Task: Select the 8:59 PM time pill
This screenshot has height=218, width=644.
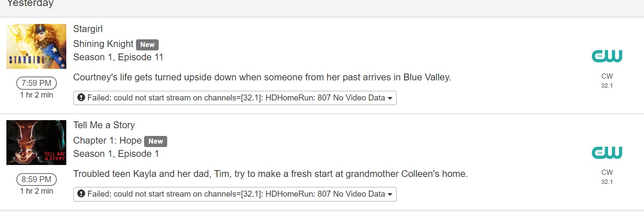Action: pyautogui.click(x=36, y=180)
